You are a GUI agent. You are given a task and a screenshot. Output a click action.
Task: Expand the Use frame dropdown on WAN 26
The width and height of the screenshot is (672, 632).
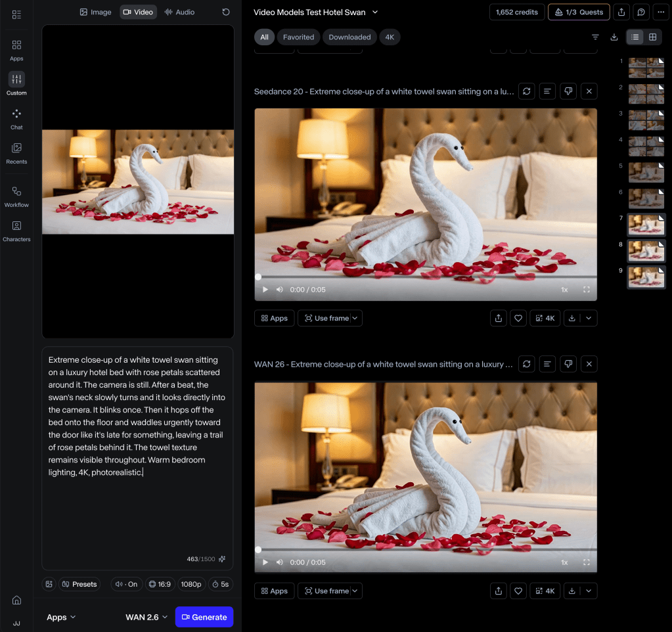point(356,591)
